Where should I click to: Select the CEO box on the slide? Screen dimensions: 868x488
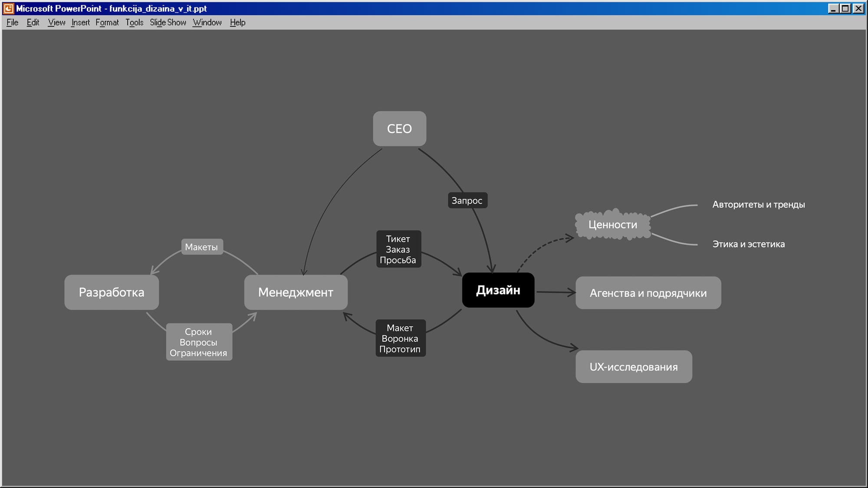coord(399,129)
